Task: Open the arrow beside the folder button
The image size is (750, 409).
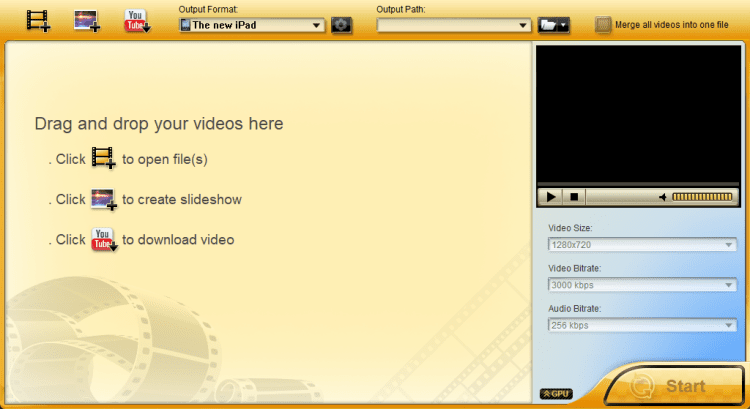Action: pyautogui.click(x=564, y=25)
